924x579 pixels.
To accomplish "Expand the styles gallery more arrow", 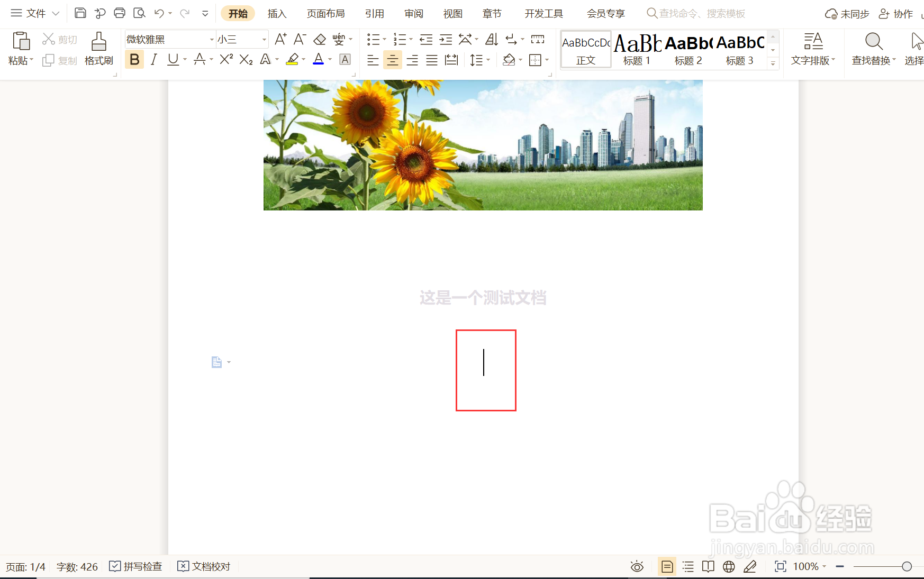I will pyautogui.click(x=773, y=64).
